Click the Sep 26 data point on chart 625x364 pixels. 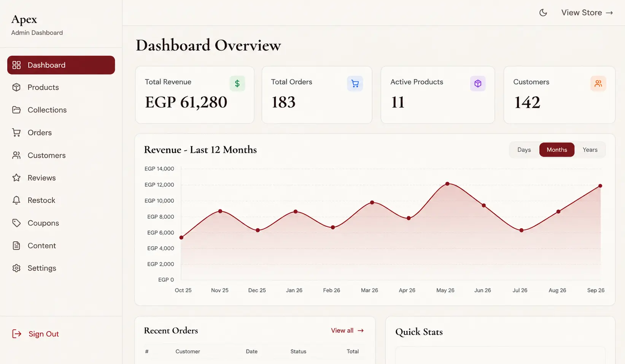[x=600, y=186]
